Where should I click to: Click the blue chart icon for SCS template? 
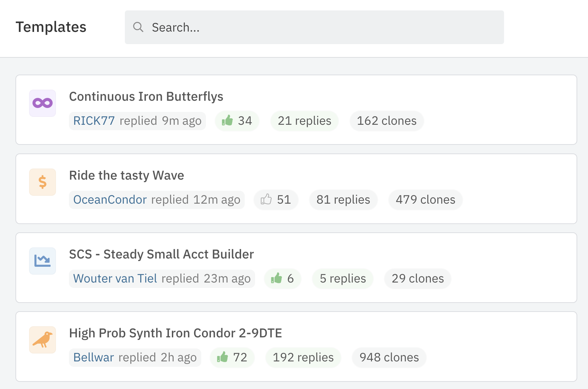42,261
